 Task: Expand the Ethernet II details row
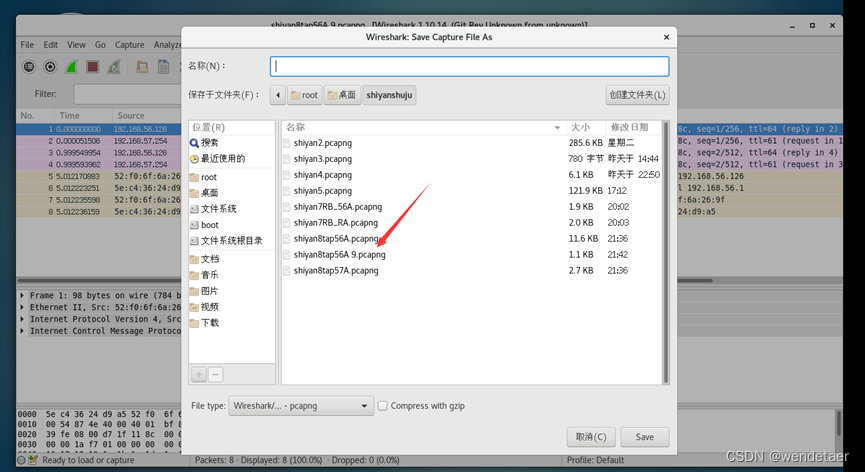tap(22, 308)
